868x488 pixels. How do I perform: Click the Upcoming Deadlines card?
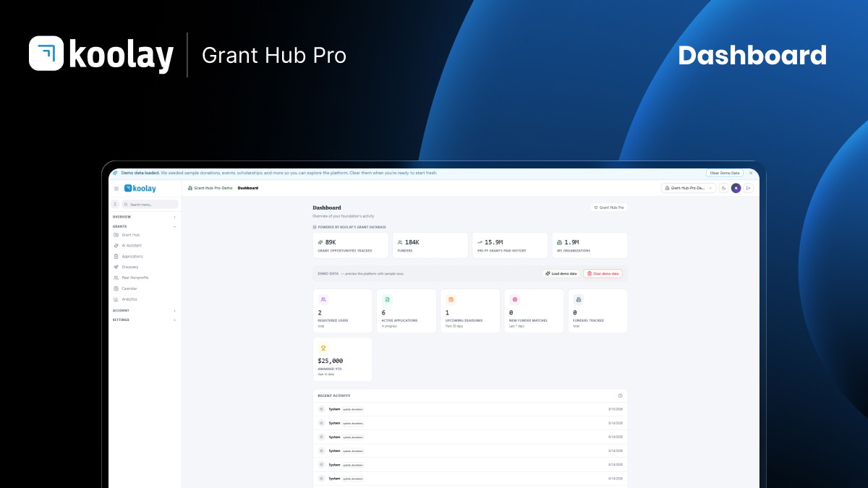(470, 311)
